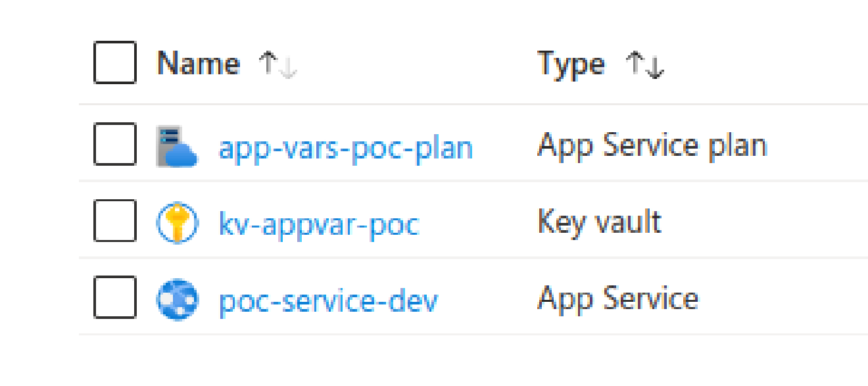Open the app-vars-poc-plan resource

(x=345, y=147)
